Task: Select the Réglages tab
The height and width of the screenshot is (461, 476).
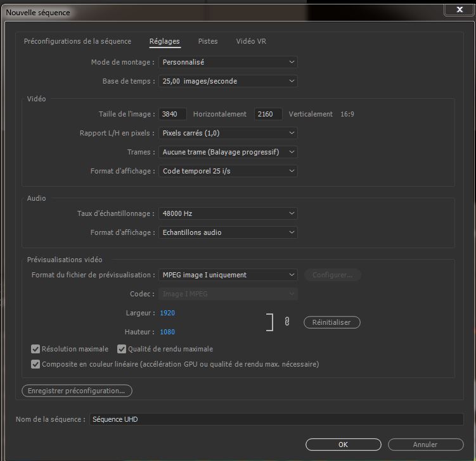Action: 165,41
